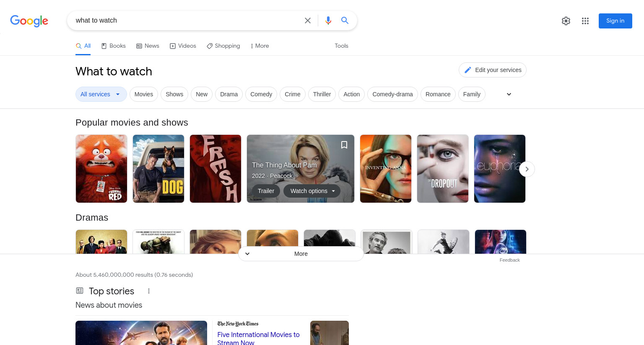The image size is (644, 345).
Task: Open Five International Movies to Stream Now article
Action: click(258, 338)
